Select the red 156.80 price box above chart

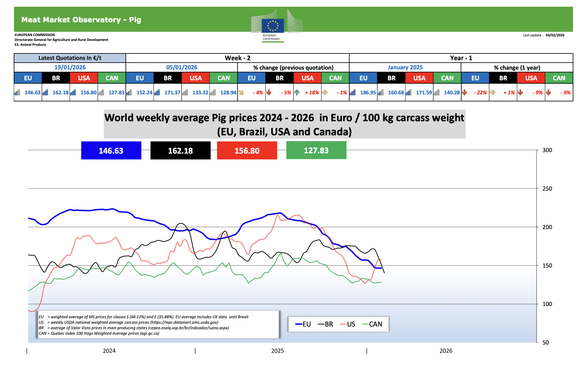pos(247,151)
